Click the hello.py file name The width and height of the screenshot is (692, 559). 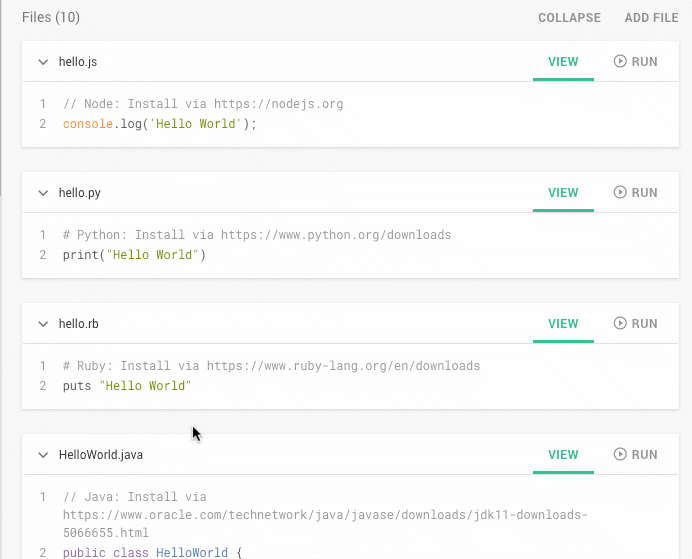click(79, 193)
